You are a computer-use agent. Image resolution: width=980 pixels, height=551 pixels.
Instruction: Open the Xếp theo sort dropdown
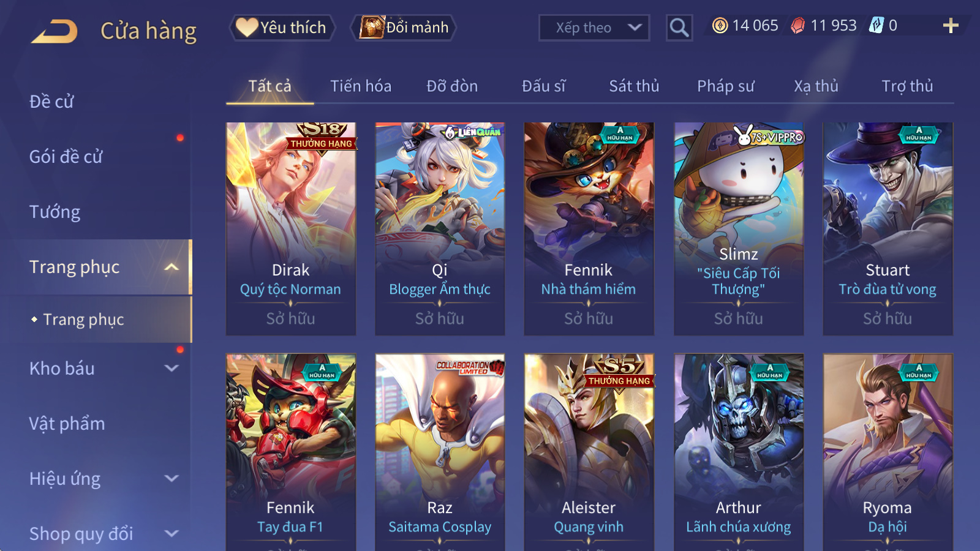tap(594, 28)
